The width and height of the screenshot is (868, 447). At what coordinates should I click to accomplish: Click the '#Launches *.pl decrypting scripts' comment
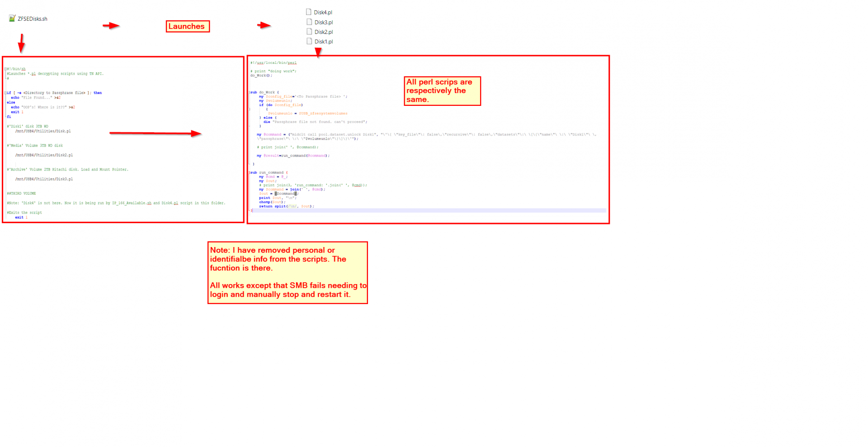point(55,74)
